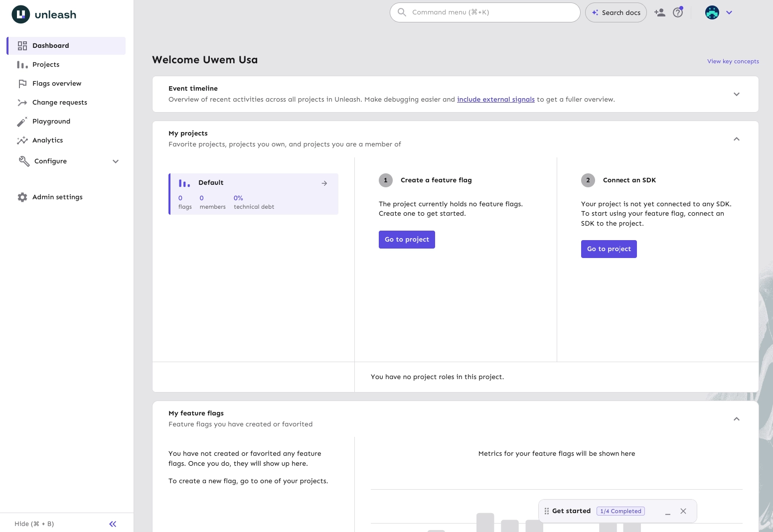This screenshot has height=532, width=773.
Task: Expand the Event timeline section
Action: (737, 94)
